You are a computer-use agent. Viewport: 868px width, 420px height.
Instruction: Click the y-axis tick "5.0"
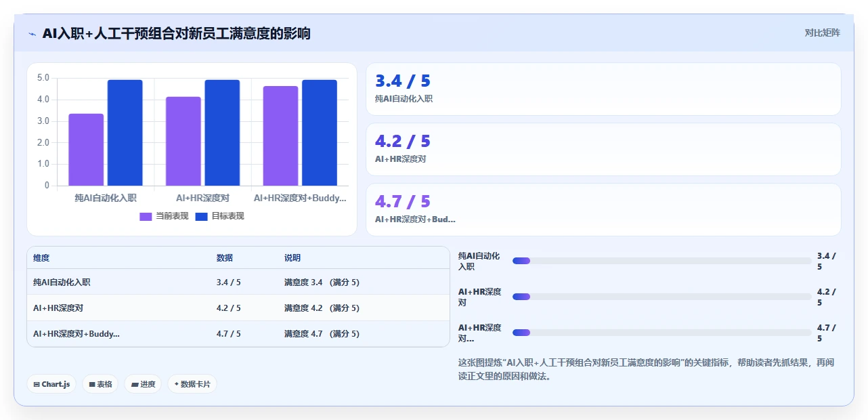pyautogui.click(x=43, y=78)
